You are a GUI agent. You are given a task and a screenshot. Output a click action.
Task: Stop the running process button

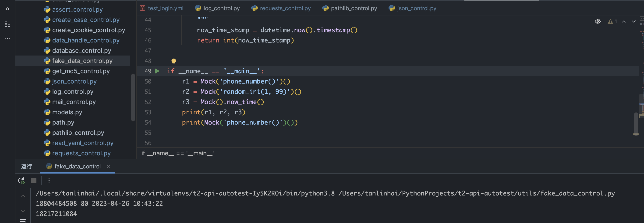pos(33,181)
